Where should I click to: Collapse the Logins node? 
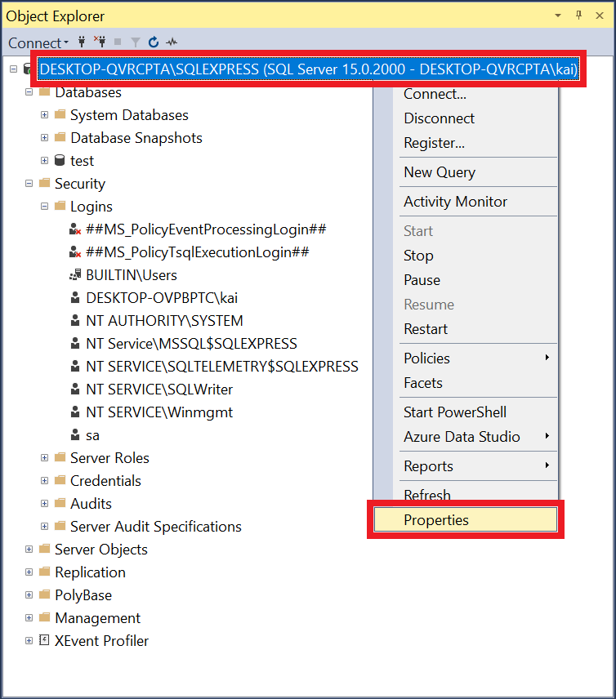point(45,207)
